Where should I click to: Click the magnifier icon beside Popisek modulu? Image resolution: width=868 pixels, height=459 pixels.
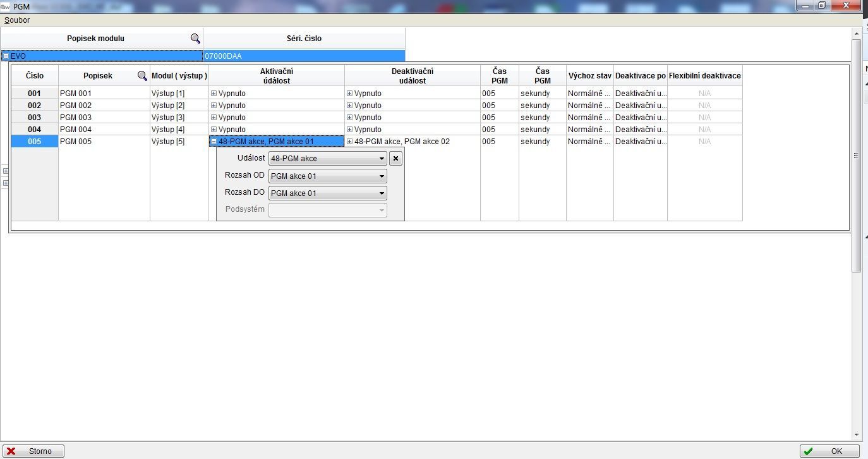pos(195,39)
